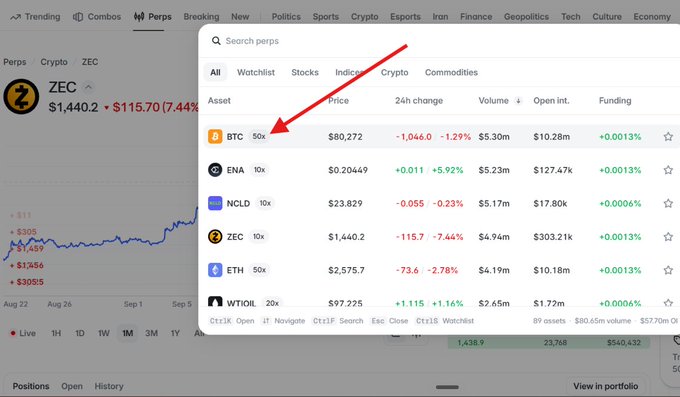Image resolution: width=680 pixels, height=397 pixels.
Task: Expand the ZEC asset selector chevron
Action: coord(88,87)
